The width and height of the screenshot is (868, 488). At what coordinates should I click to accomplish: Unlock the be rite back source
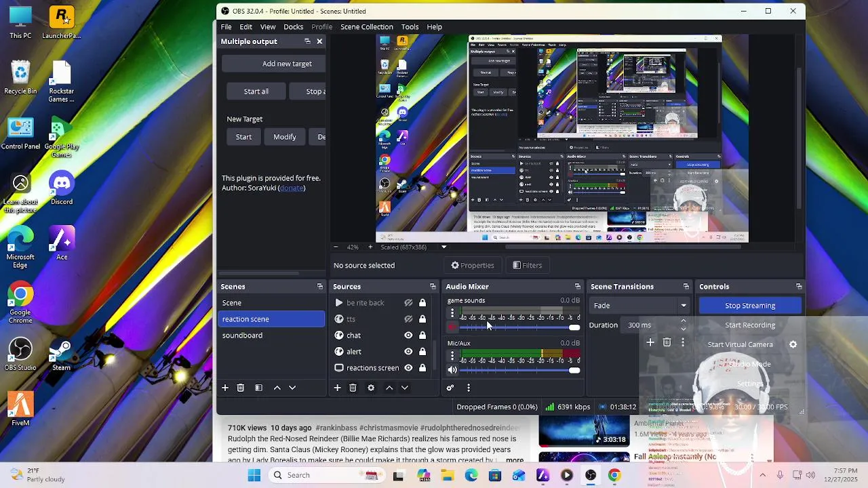click(x=422, y=303)
